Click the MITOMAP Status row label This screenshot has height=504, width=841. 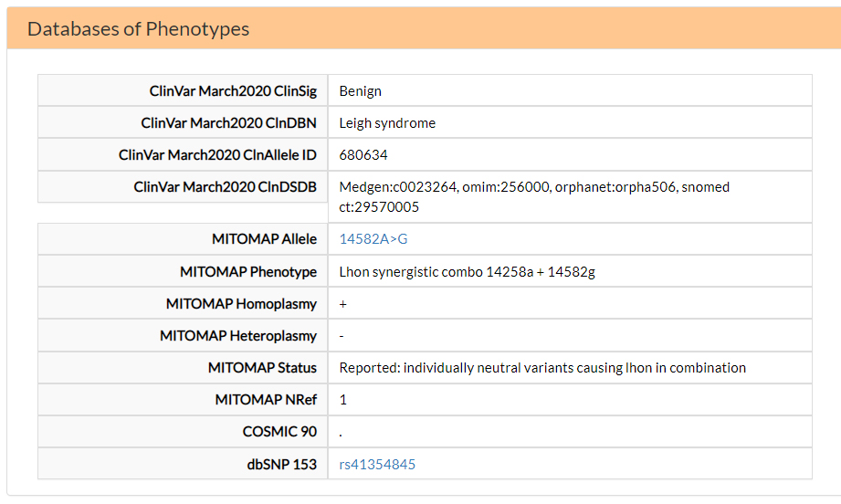(x=262, y=368)
